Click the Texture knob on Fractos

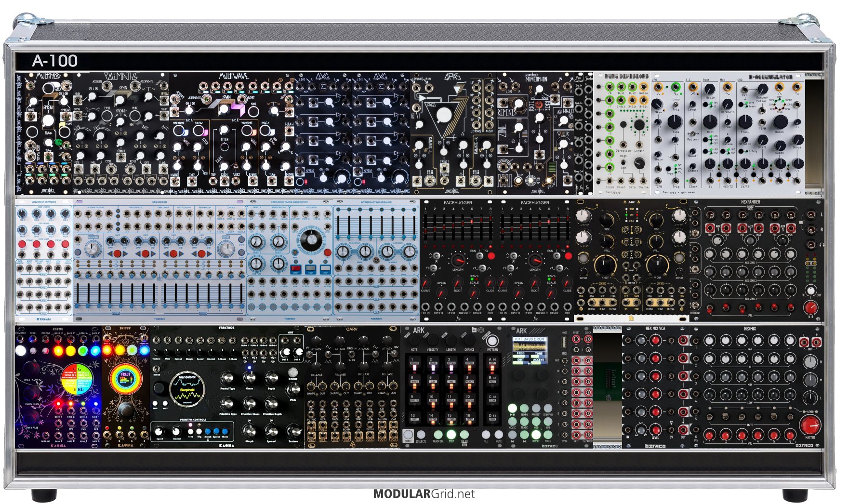point(293,431)
